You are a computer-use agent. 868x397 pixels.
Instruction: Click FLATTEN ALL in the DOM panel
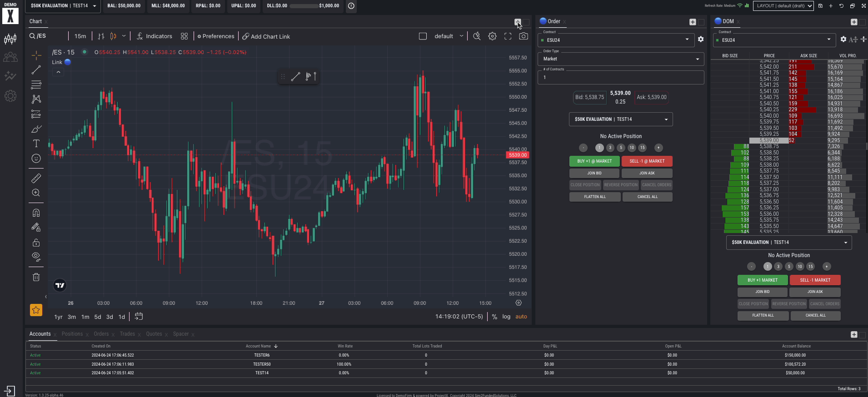(763, 315)
